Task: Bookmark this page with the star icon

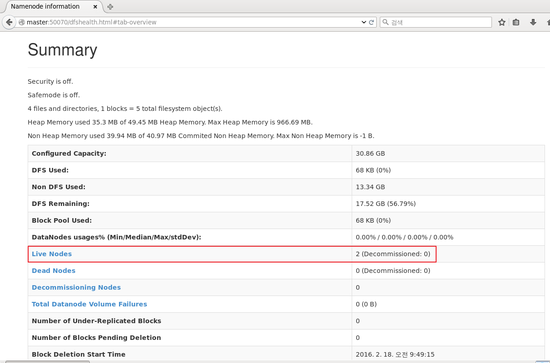Action: 502,22
